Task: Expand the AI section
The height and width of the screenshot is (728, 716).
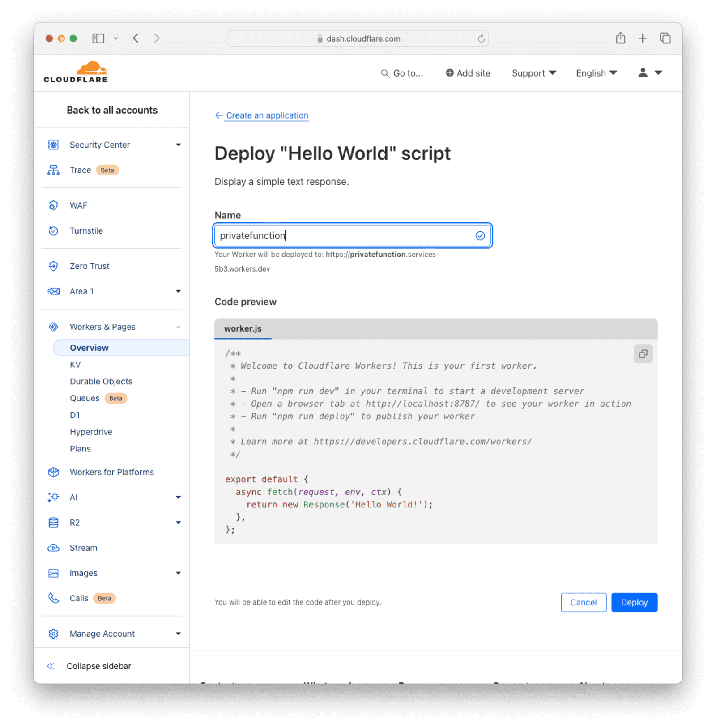Action: pyautogui.click(x=178, y=497)
